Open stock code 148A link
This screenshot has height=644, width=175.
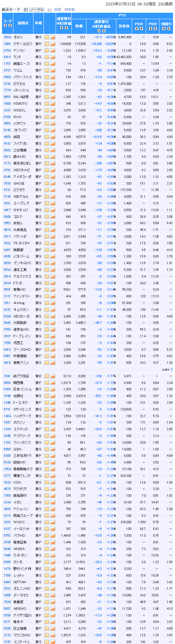pos(7,416)
